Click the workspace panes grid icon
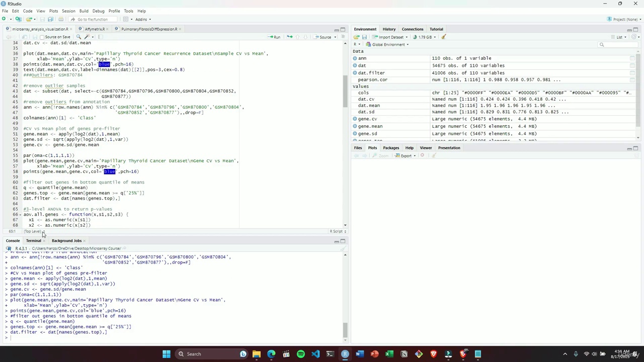Viewport: 644px width, 362px height. click(x=126, y=19)
